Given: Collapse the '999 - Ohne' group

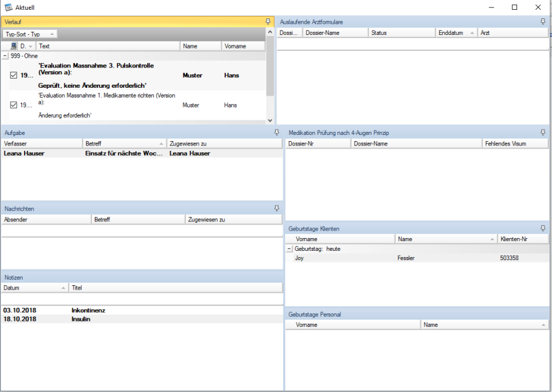Looking at the screenshot, I should point(6,56).
